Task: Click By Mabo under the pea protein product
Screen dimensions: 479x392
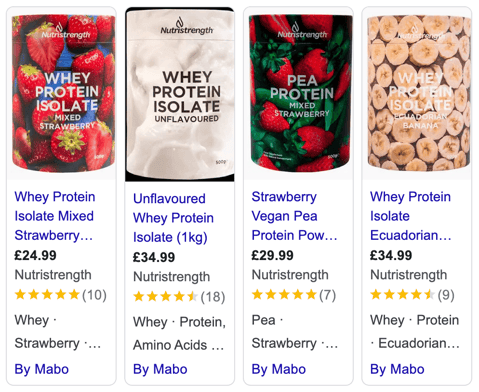Action: pyautogui.click(x=279, y=369)
